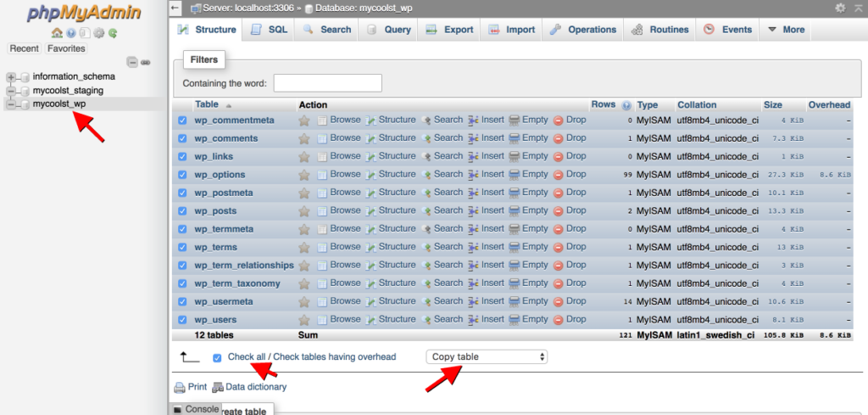
Task: Open the wp_term_relationships table link
Action: click(244, 266)
